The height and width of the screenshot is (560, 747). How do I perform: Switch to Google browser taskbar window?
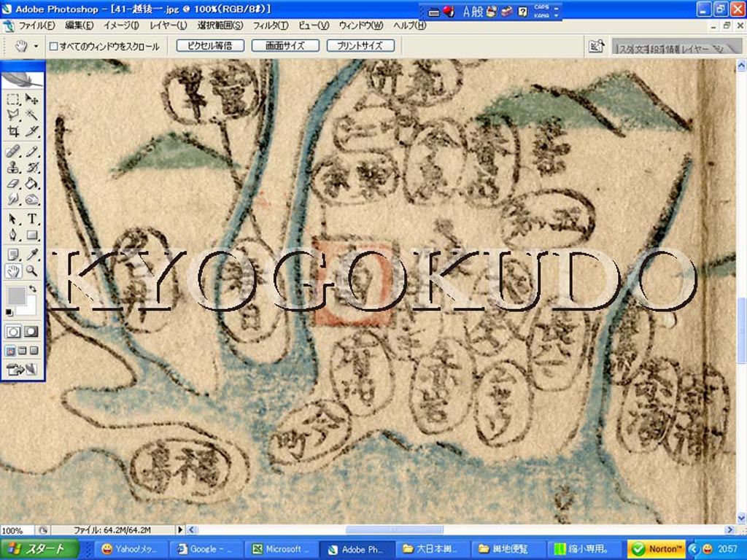click(x=206, y=549)
